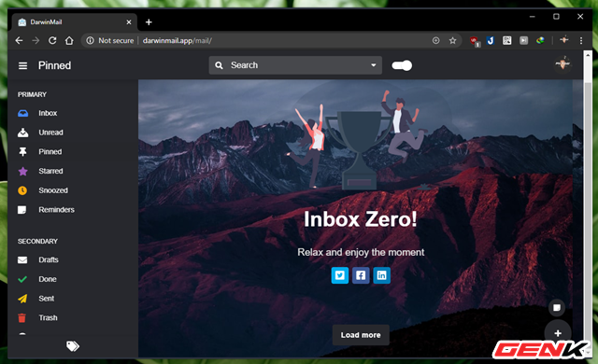Image resolution: width=598 pixels, height=364 pixels.
Task: Click the Not secure site info
Action: click(x=110, y=40)
